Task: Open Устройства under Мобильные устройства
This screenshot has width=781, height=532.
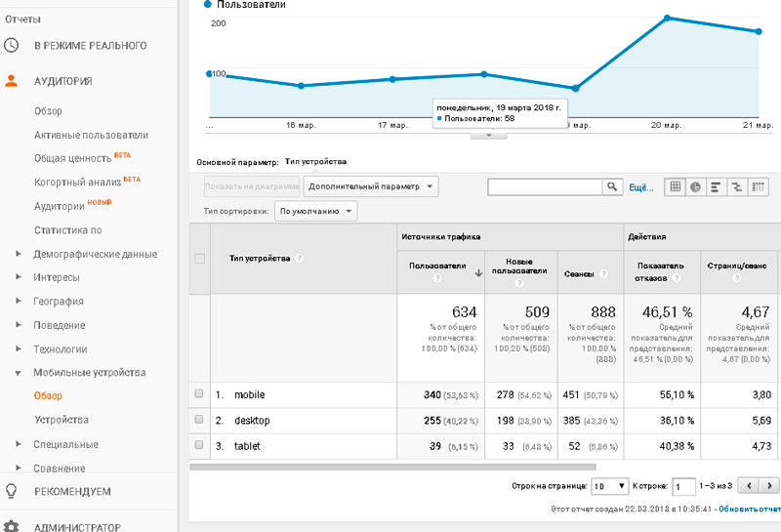Action: click(62, 420)
